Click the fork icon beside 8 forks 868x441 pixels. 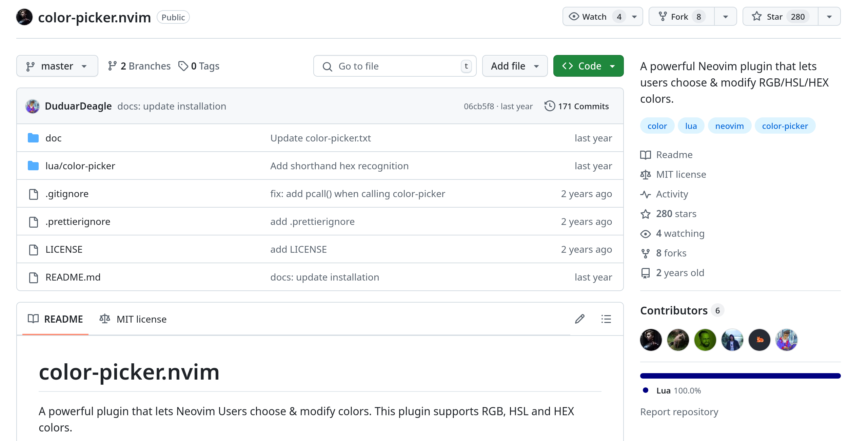pyautogui.click(x=646, y=253)
